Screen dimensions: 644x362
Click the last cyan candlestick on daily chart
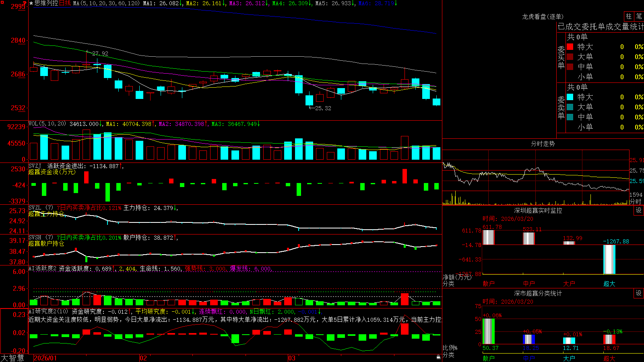pyautogui.click(x=436, y=102)
